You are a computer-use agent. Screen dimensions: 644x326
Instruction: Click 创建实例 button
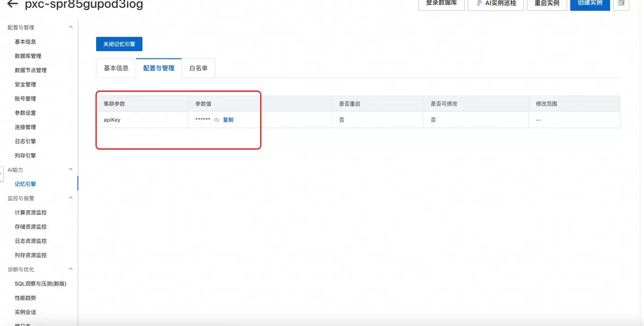590,4
